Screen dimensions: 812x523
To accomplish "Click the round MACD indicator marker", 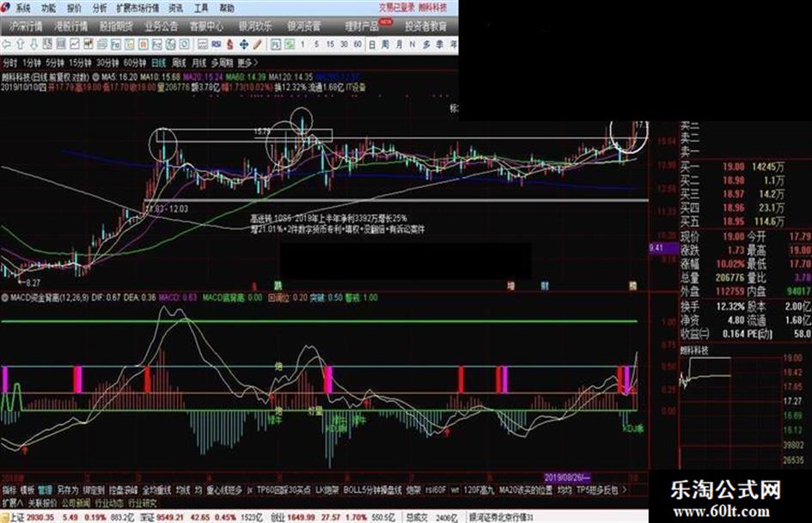I will (4, 298).
